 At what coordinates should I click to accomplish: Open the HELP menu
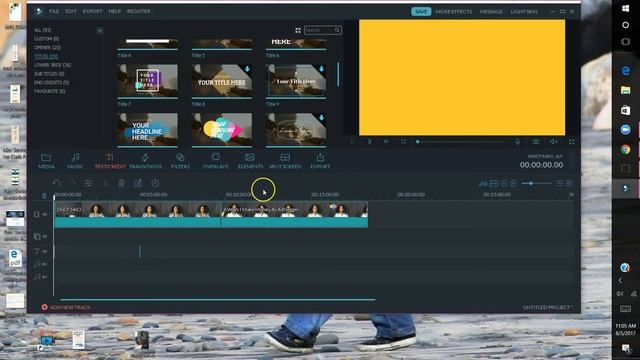115,11
